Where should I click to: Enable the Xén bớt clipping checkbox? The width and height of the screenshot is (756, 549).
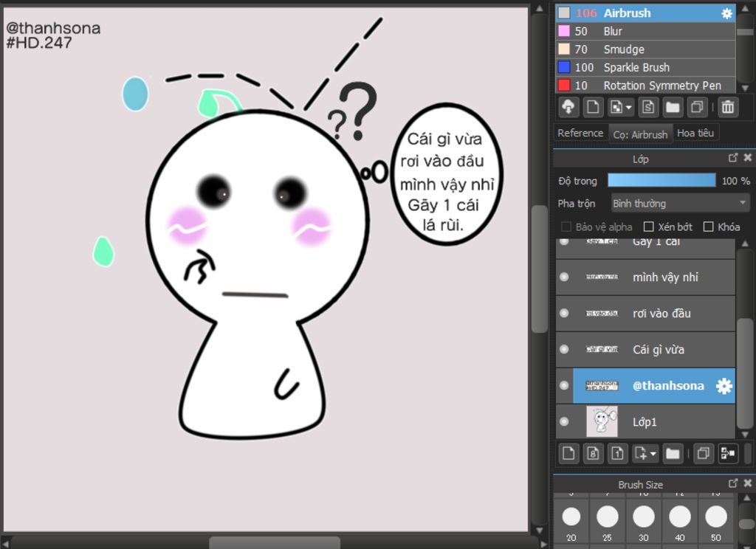[x=649, y=227]
